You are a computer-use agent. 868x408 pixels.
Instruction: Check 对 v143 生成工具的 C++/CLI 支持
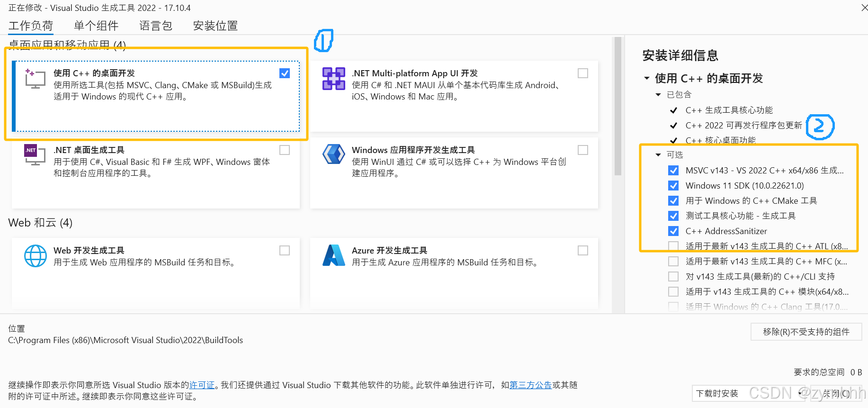pos(673,277)
